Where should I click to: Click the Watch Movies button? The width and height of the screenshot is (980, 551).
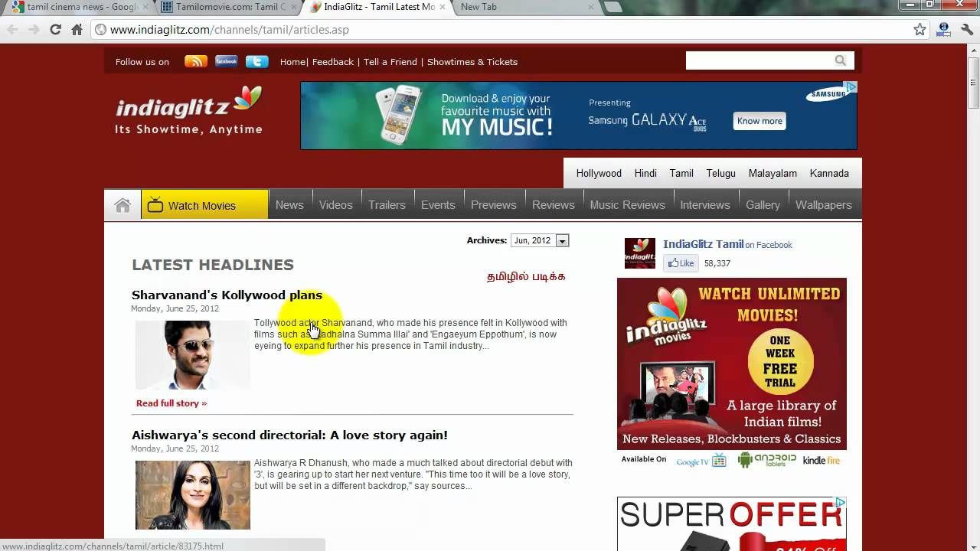pos(204,205)
